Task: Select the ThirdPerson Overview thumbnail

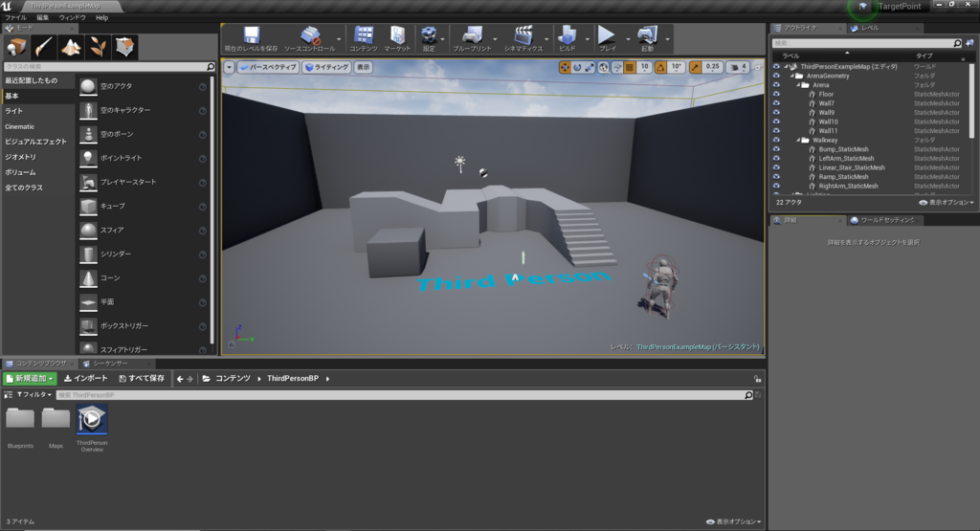Action: click(92, 418)
